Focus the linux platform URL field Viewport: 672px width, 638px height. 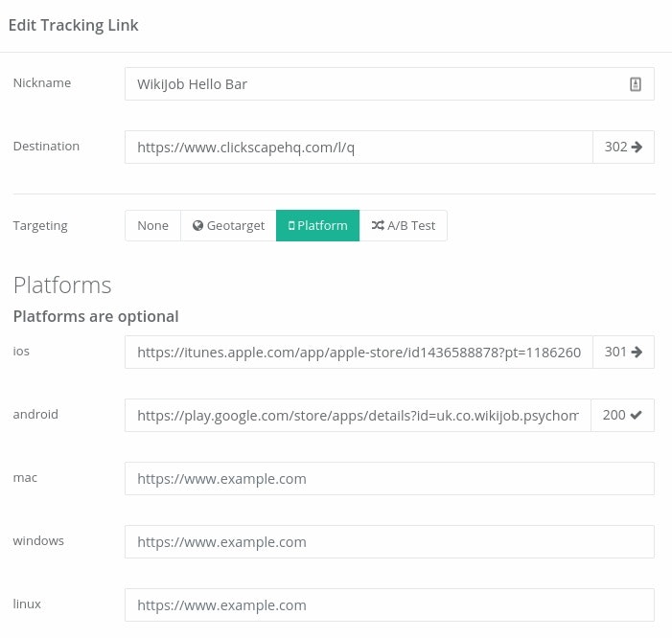[x=389, y=605]
